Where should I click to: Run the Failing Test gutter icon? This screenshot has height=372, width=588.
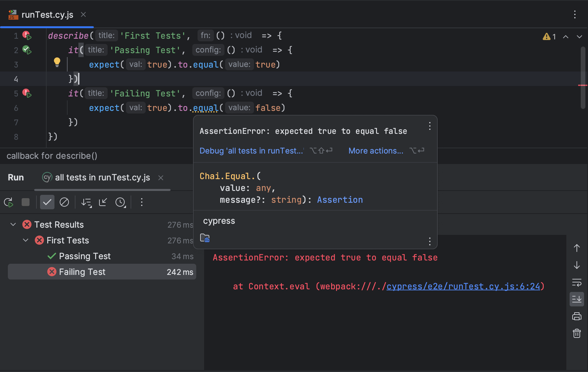[27, 93]
